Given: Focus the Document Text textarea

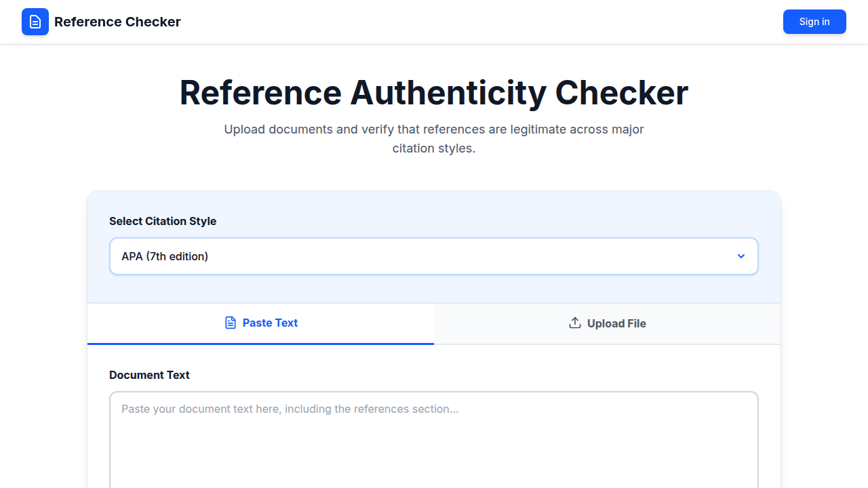Looking at the screenshot, I should click(x=434, y=439).
